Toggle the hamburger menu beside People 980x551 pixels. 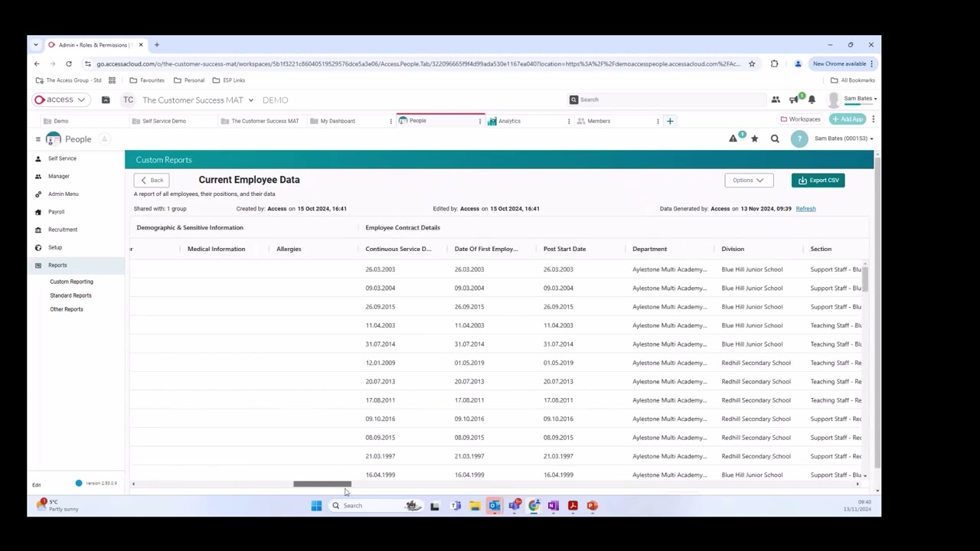[38, 139]
